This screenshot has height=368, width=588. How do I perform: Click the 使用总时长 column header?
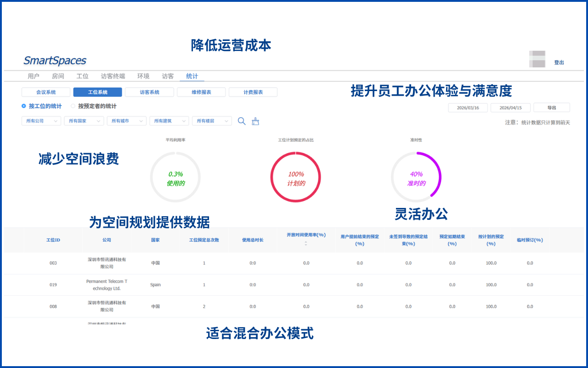[253, 240]
